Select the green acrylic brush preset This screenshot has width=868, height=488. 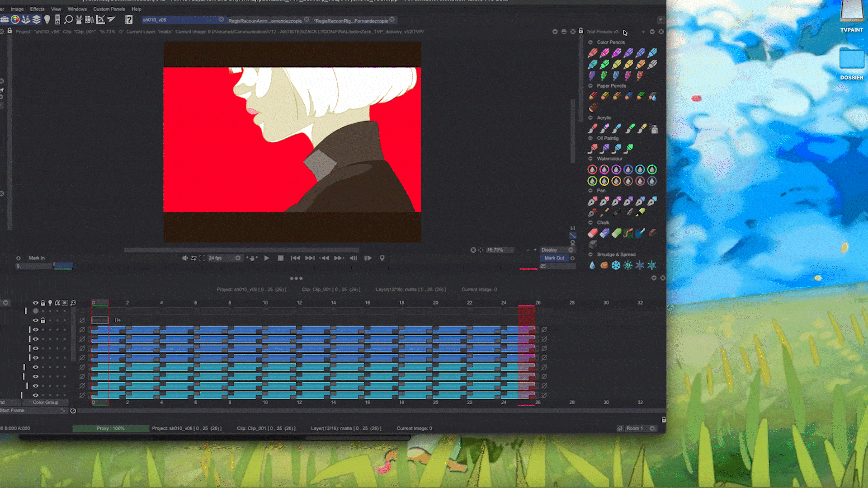pyautogui.click(x=630, y=128)
